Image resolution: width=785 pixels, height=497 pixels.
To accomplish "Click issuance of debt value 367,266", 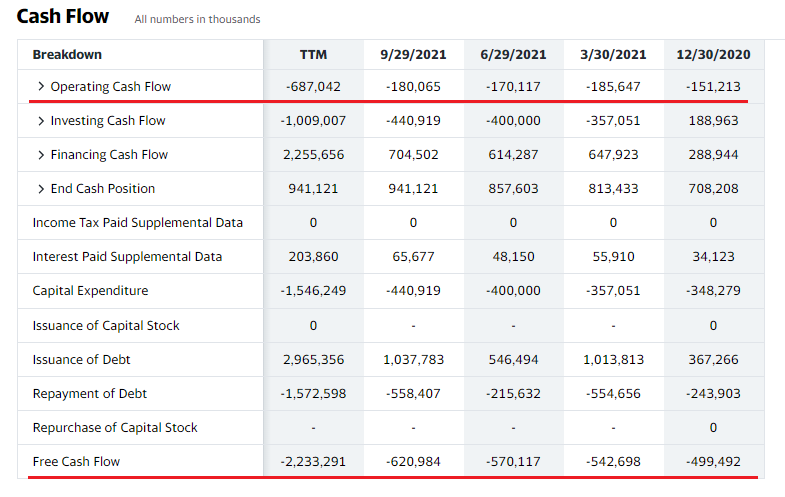I will tap(713, 360).
